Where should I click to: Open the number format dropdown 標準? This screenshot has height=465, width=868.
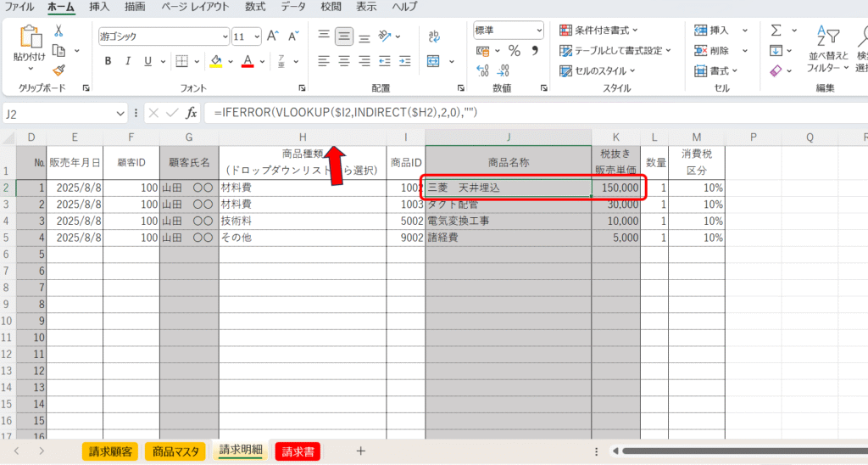509,30
